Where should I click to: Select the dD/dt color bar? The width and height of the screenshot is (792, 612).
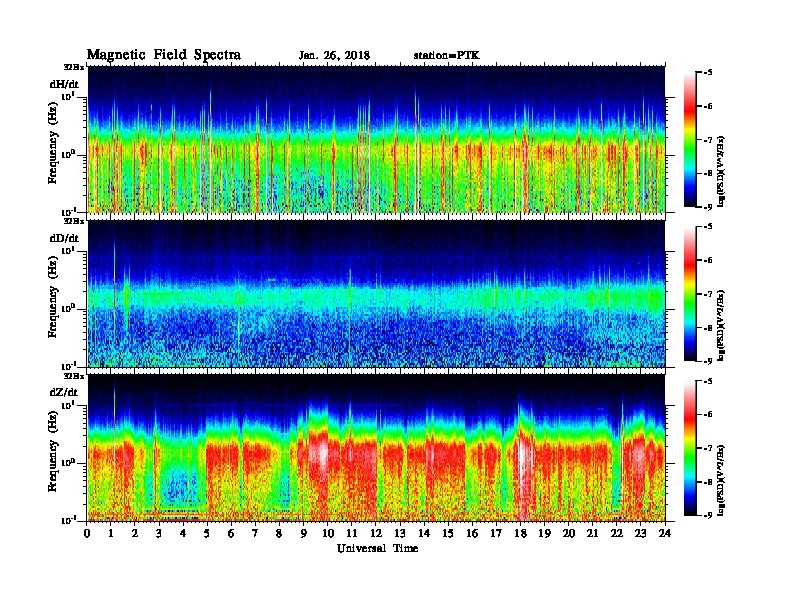coord(690,293)
